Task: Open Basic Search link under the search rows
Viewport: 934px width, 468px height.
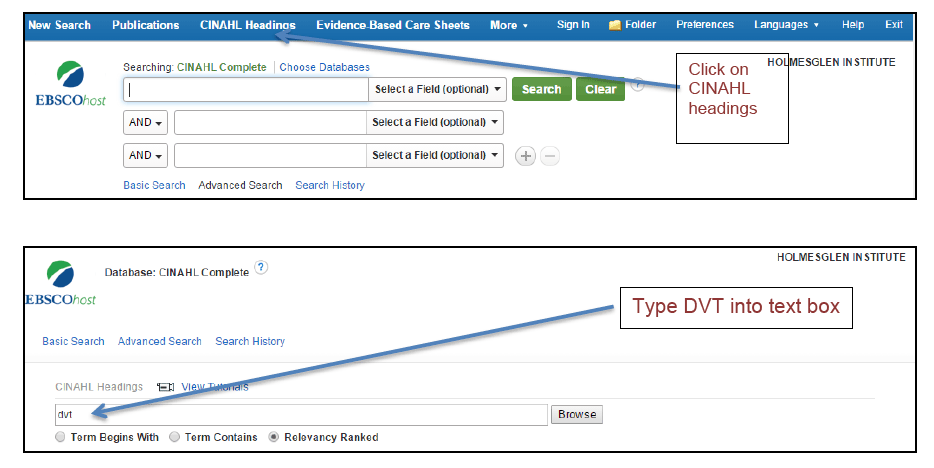Action: [x=154, y=185]
